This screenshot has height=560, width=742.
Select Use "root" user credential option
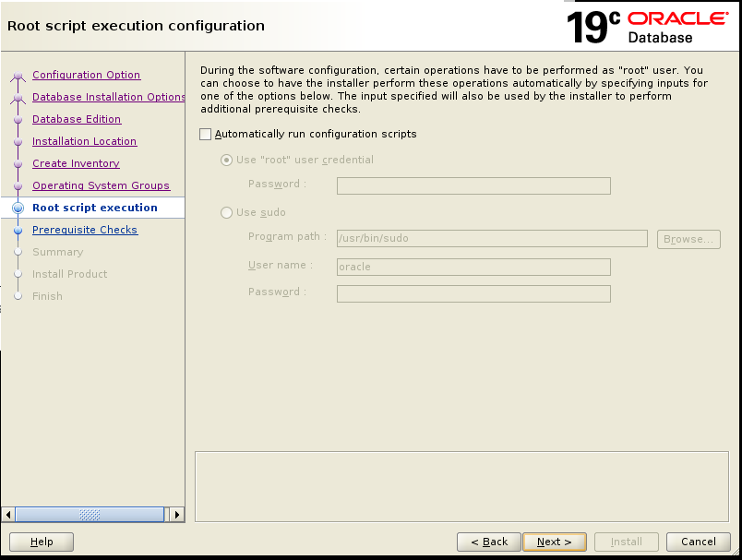point(226,160)
